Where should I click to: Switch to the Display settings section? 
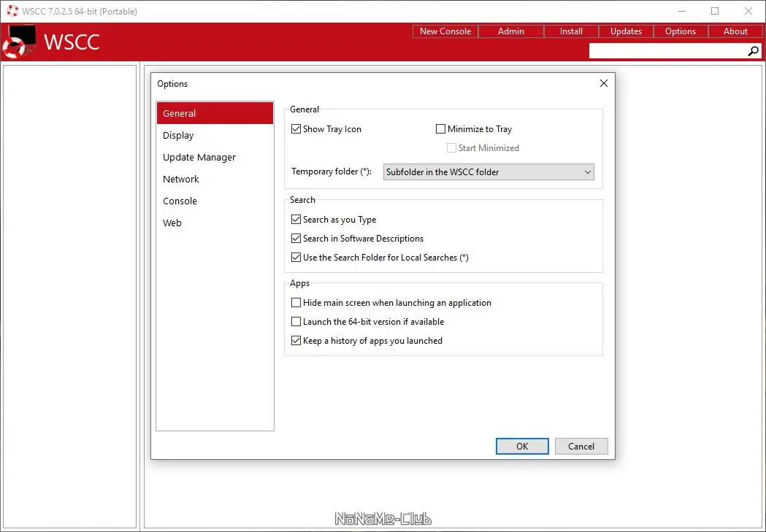point(178,135)
